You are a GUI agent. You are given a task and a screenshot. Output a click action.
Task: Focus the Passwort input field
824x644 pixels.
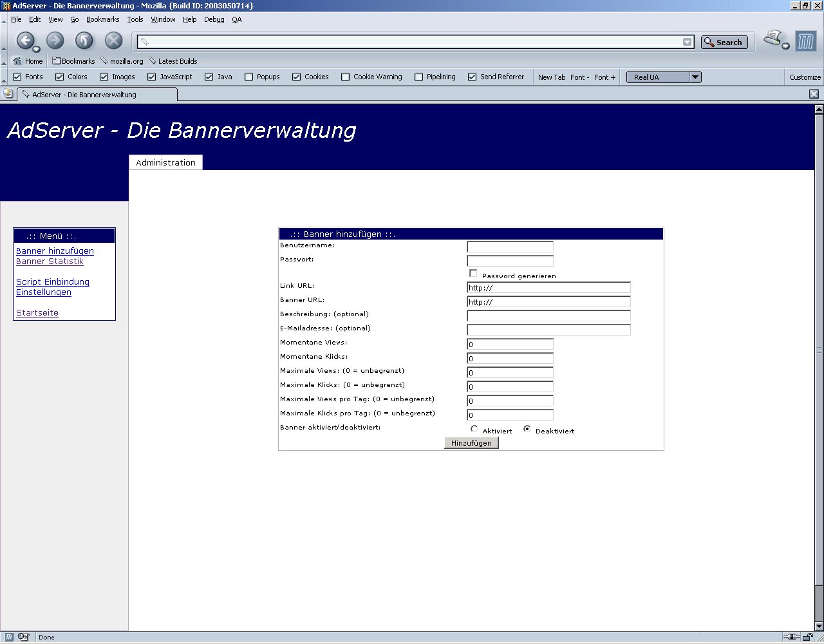[x=510, y=261]
